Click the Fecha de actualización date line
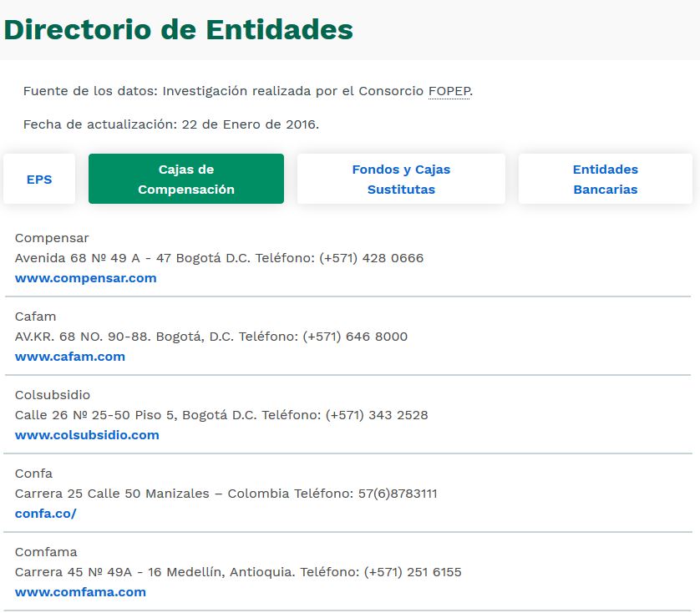 pos(171,124)
